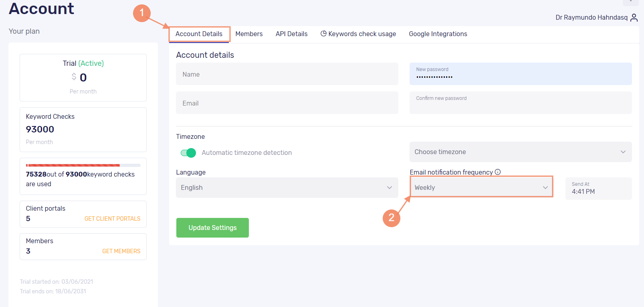This screenshot has width=644, height=307.
Task: Click the email notification frequency info icon
Action: point(498,172)
